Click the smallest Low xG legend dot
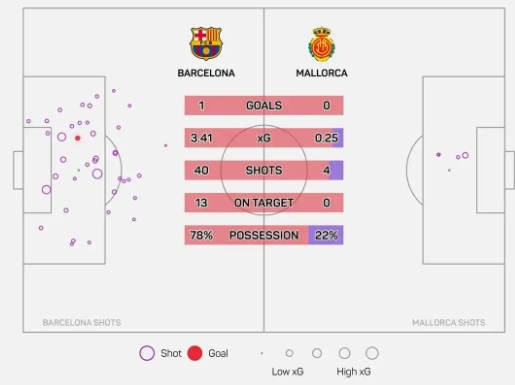 tap(262, 353)
